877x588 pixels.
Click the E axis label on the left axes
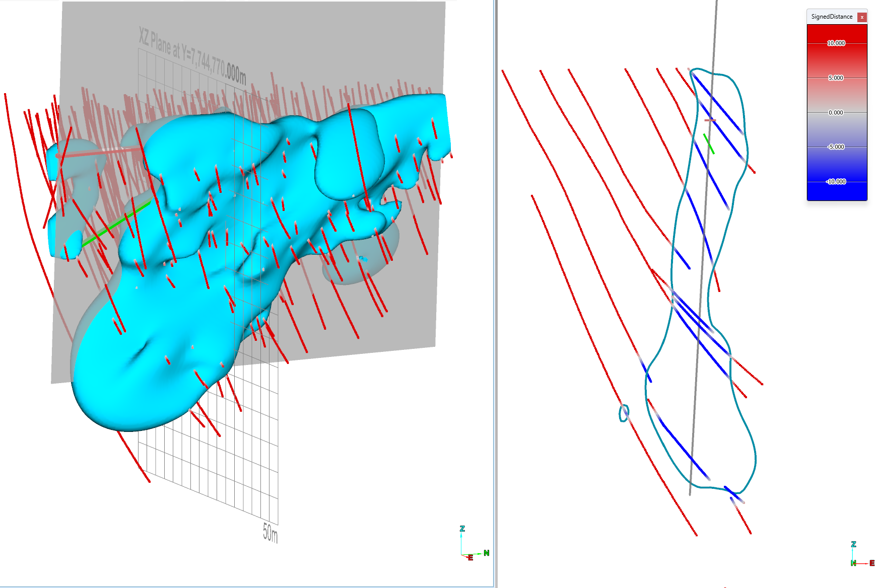(470, 557)
